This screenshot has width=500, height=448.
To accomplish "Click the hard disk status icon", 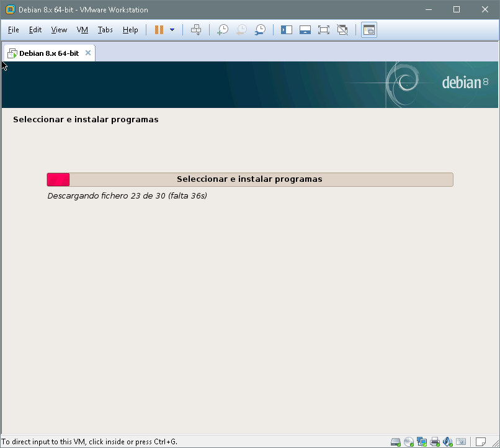I will coord(396,442).
